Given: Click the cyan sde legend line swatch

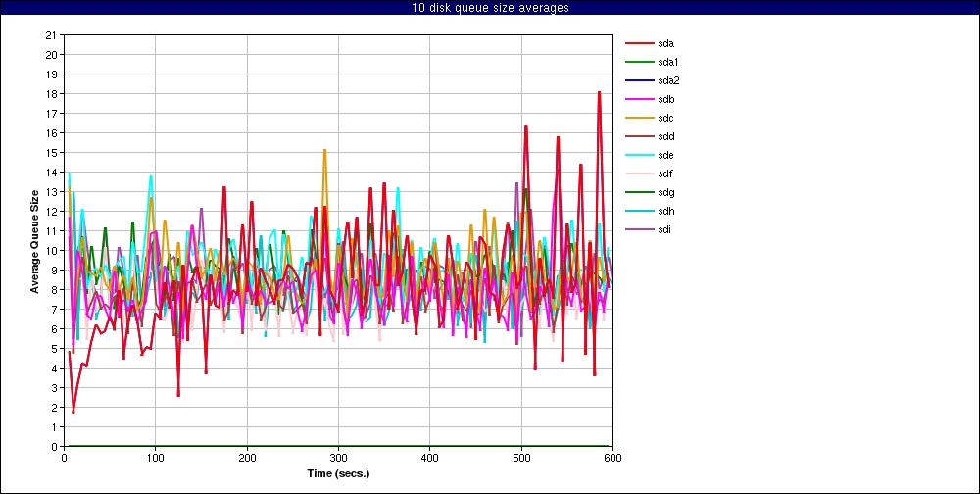Looking at the screenshot, I should [x=638, y=155].
